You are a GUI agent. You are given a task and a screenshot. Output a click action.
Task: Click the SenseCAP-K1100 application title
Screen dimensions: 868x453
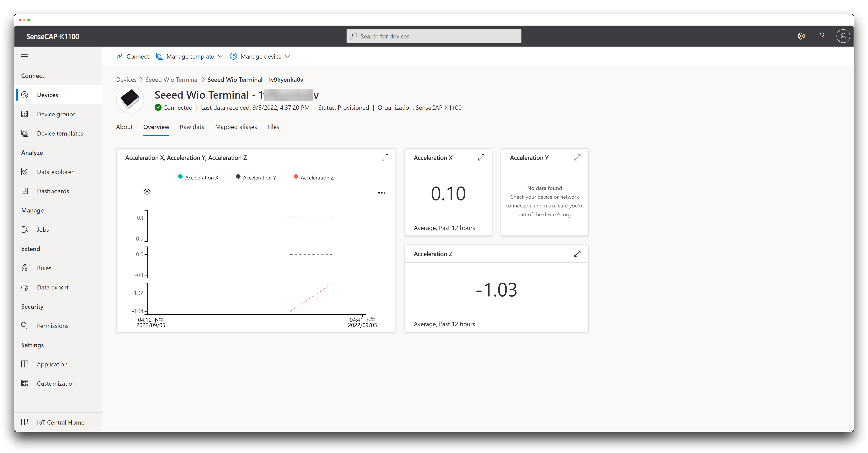[x=52, y=36]
